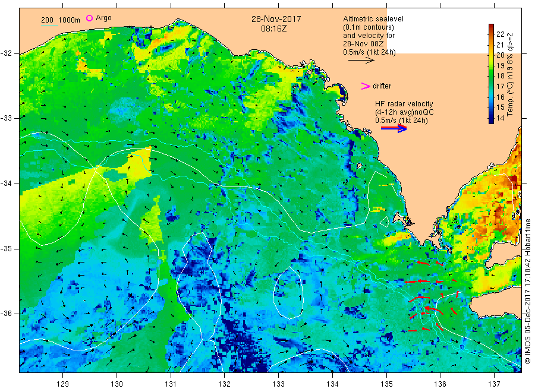The height and width of the screenshot is (392, 535).
Task: Click the '(0.1m contours)' legend line
Action: coord(369,27)
